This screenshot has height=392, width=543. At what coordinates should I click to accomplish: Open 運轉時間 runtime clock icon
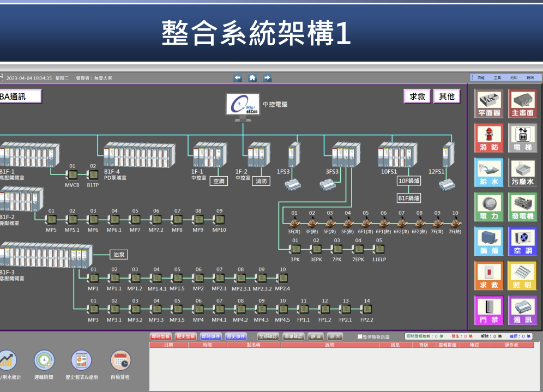click(x=44, y=360)
